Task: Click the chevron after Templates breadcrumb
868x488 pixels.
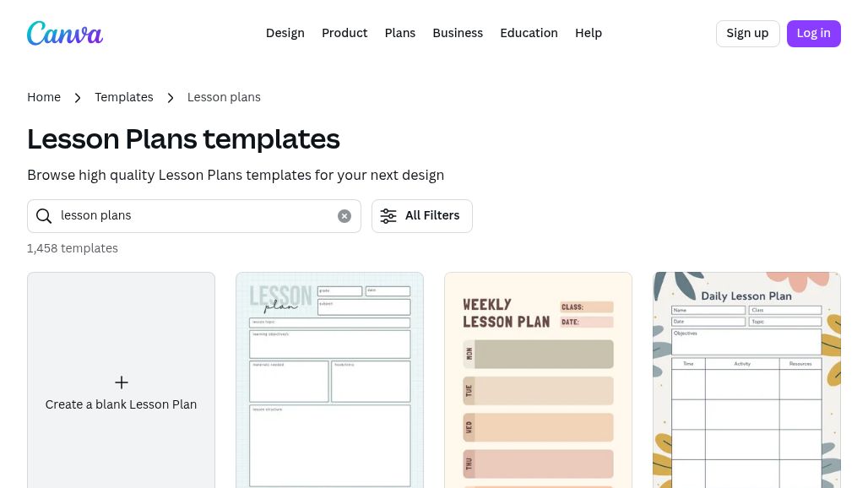Action: (x=171, y=98)
